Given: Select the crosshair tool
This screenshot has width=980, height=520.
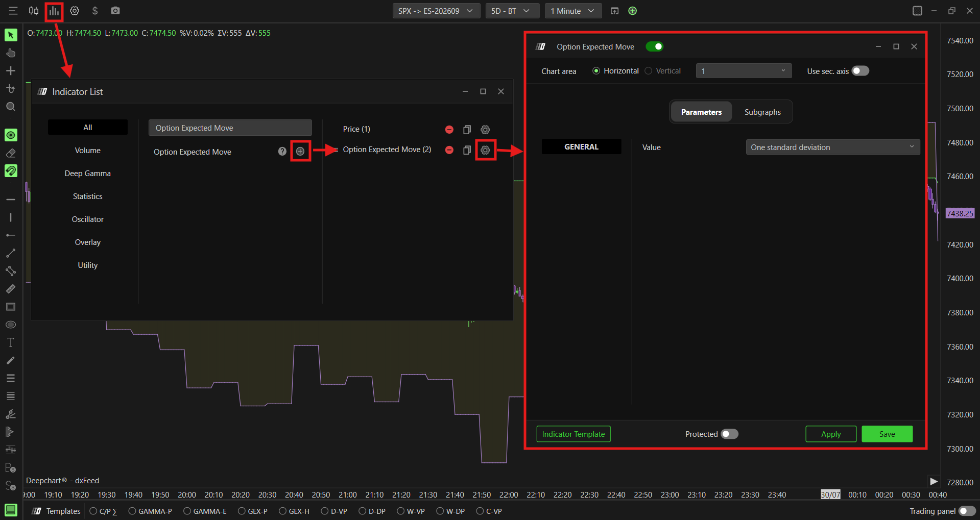Looking at the screenshot, I should [x=11, y=71].
